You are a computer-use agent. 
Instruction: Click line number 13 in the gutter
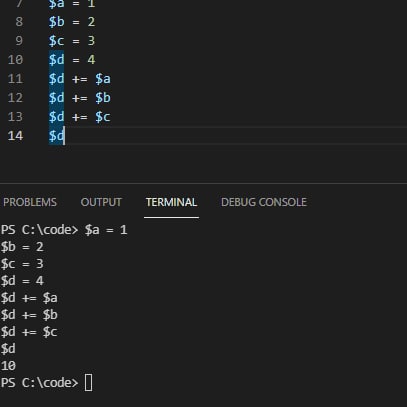(15, 117)
